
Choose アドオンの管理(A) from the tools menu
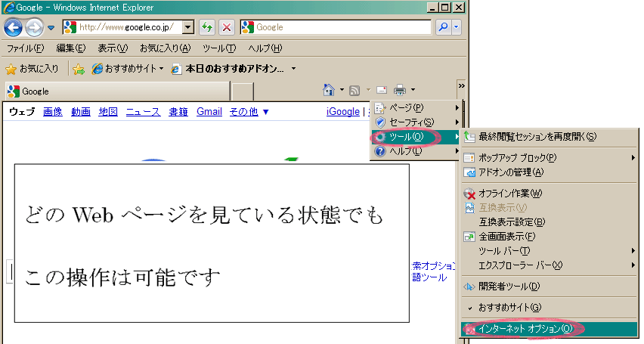pyautogui.click(x=511, y=172)
